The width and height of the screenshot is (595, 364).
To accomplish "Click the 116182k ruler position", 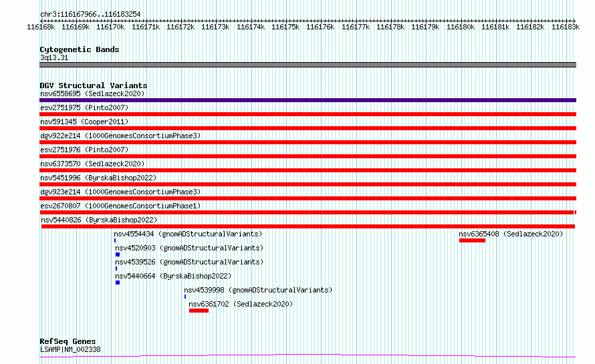I will point(531,27).
